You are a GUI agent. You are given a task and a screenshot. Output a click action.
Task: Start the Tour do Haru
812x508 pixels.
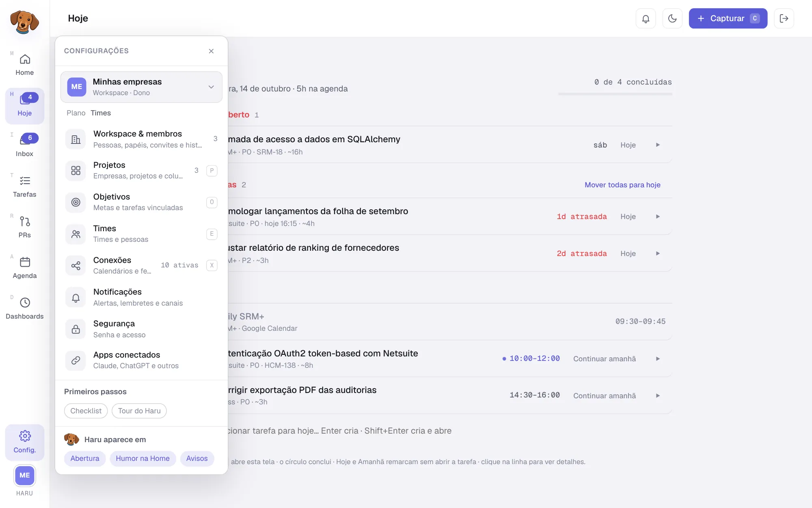tap(139, 411)
